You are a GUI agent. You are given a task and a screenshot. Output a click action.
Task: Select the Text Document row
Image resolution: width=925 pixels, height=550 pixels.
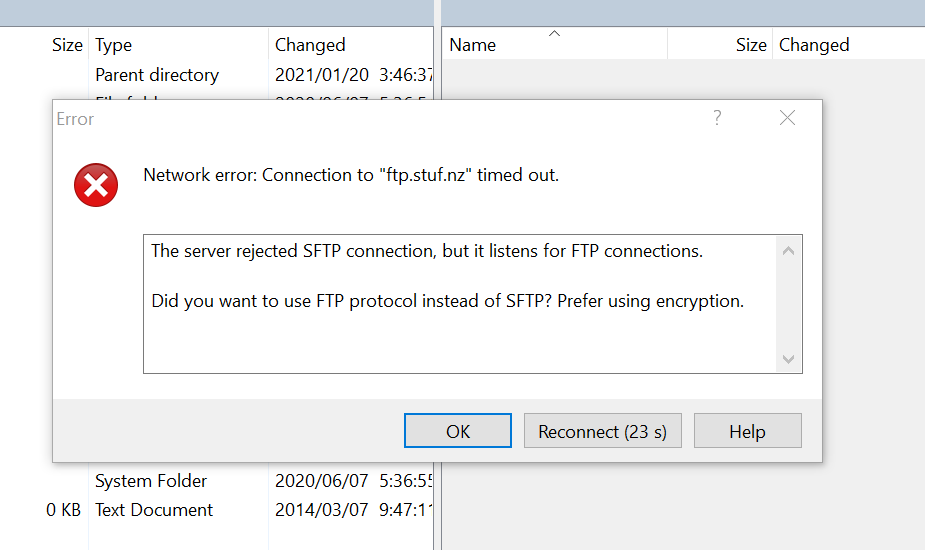[154, 510]
